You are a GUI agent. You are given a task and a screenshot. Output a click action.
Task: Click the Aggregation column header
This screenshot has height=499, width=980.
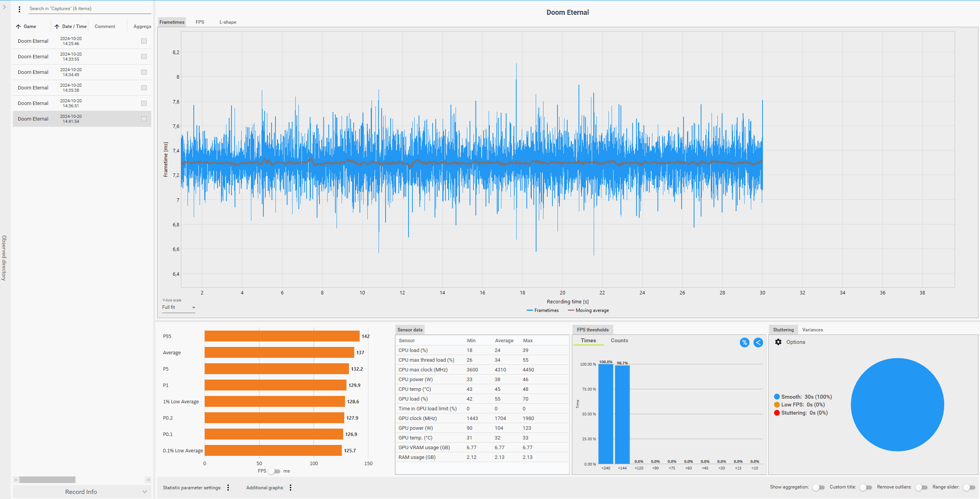pyautogui.click(x=142, y=26)
